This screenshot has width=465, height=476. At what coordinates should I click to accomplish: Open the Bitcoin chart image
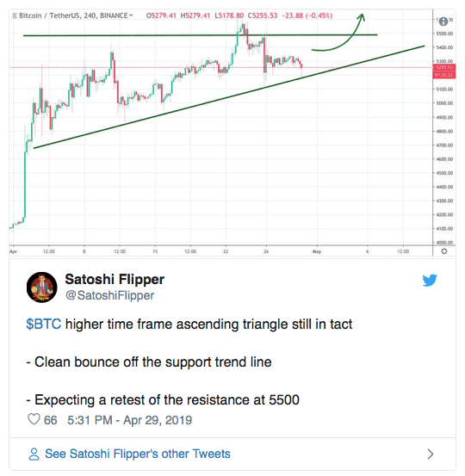(x=232, y=133)
